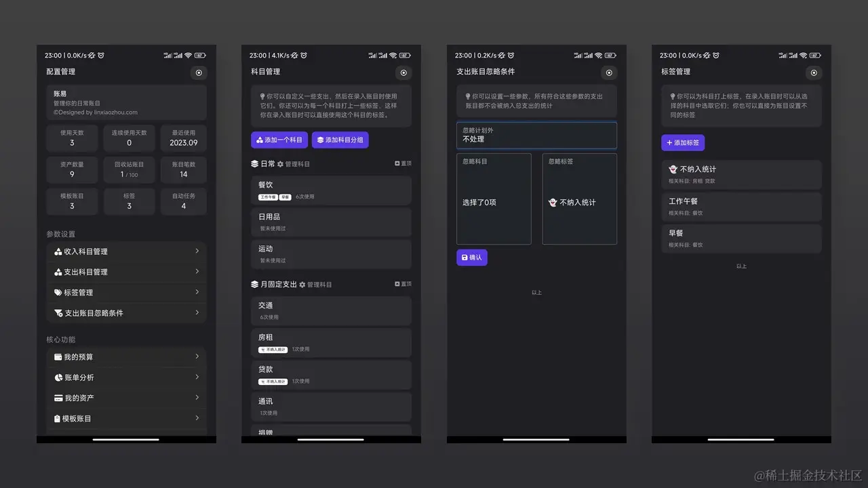Click the layers icon of 日常 group
The height and width of the screenshot is (488, 868).
pyautogui.click(x=255, y=164)
